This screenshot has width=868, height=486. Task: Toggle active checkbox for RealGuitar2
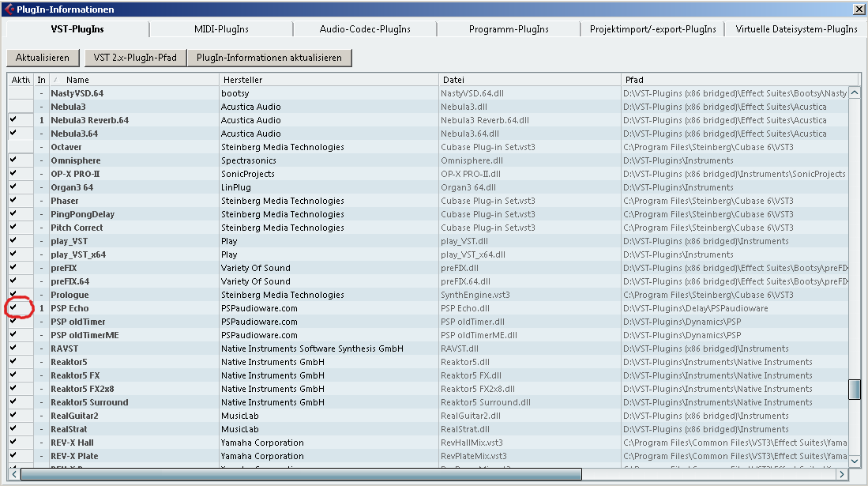click(x=13, y=415)
